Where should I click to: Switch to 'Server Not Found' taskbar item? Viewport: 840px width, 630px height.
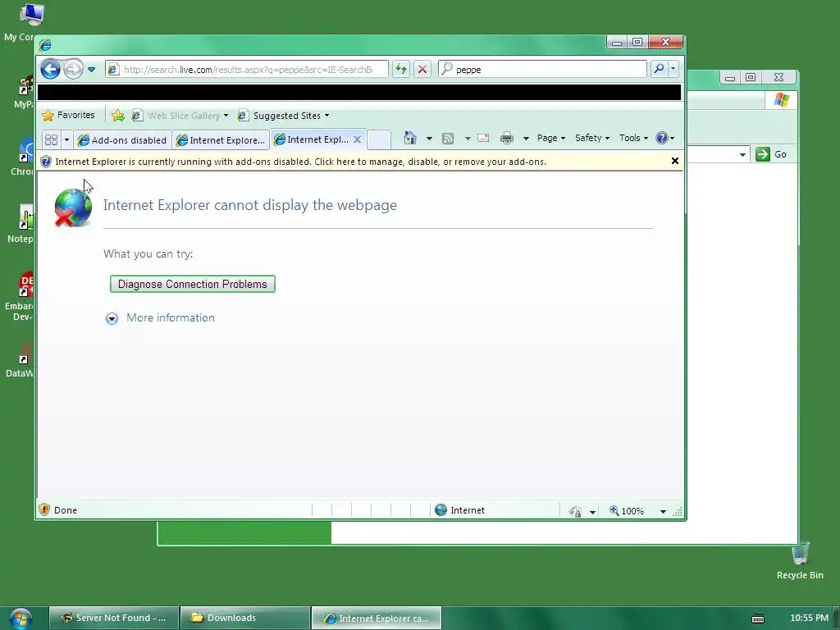[113, 618]
